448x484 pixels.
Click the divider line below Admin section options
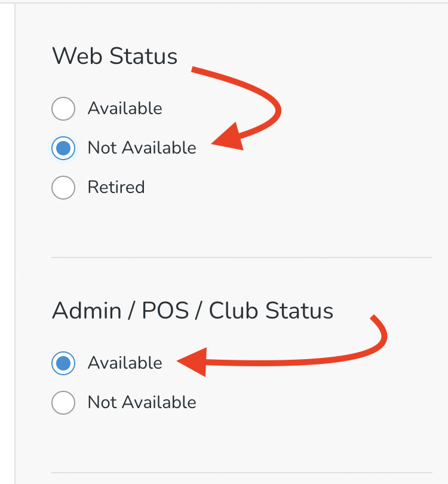pos(241,473)
